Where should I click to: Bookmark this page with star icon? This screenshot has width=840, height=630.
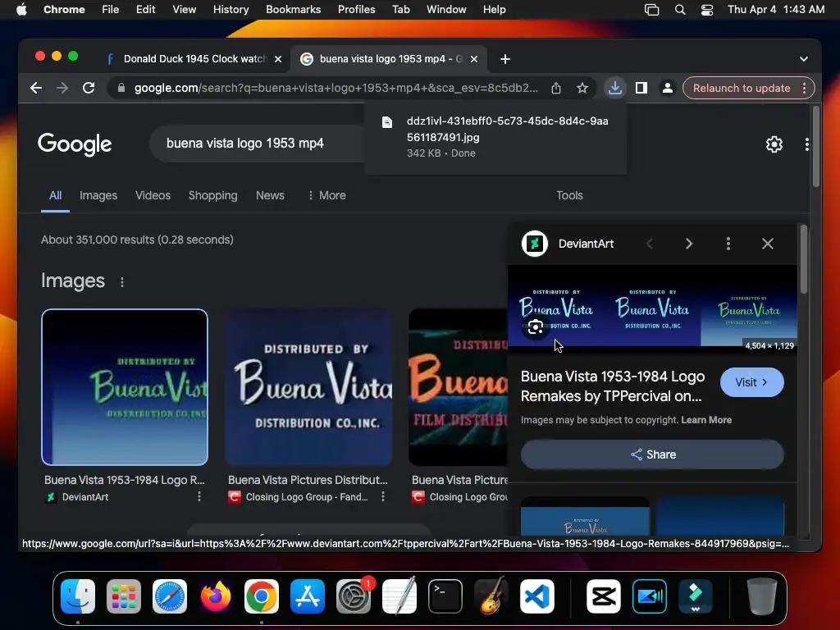(582, 88)
